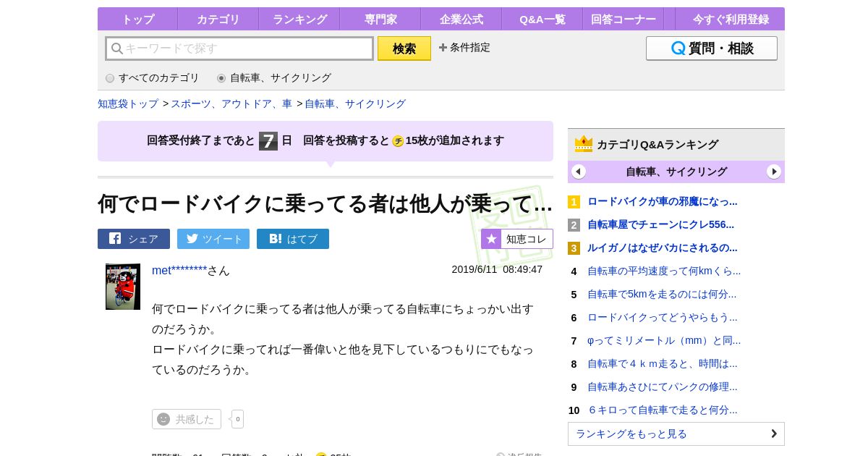Click the gold rank 1 badge

tap(574, 202)
